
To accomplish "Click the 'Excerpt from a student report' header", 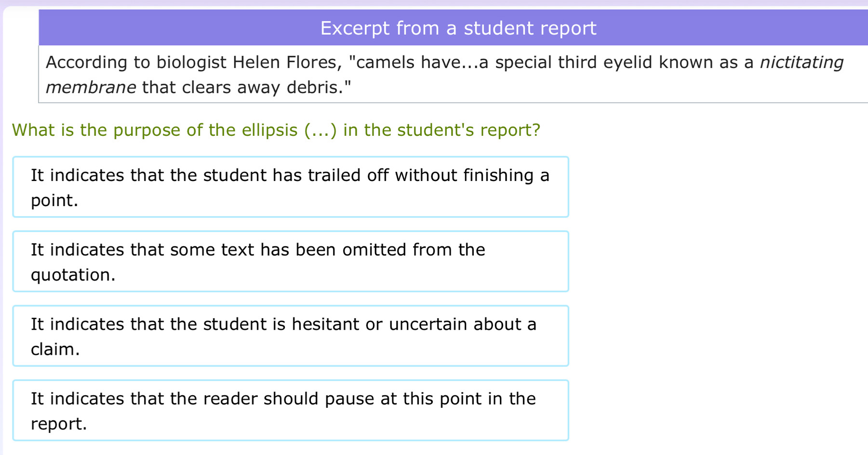I will [x=458, y=28].
